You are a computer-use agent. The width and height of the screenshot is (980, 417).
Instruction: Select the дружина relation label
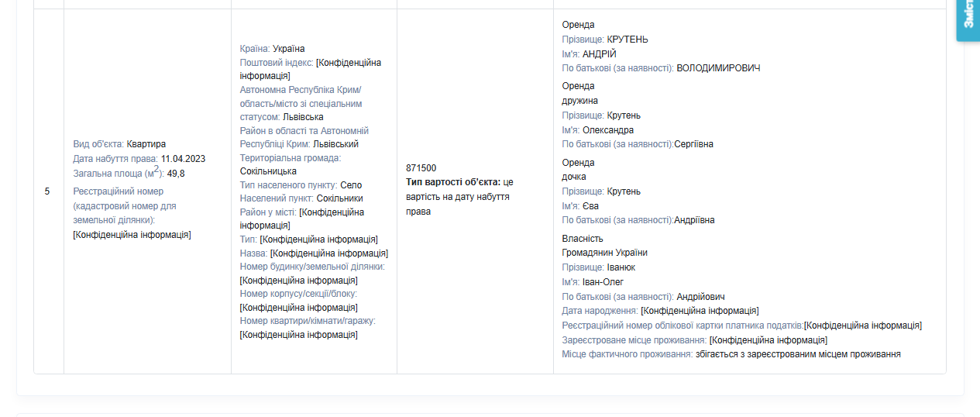point(580,101)
